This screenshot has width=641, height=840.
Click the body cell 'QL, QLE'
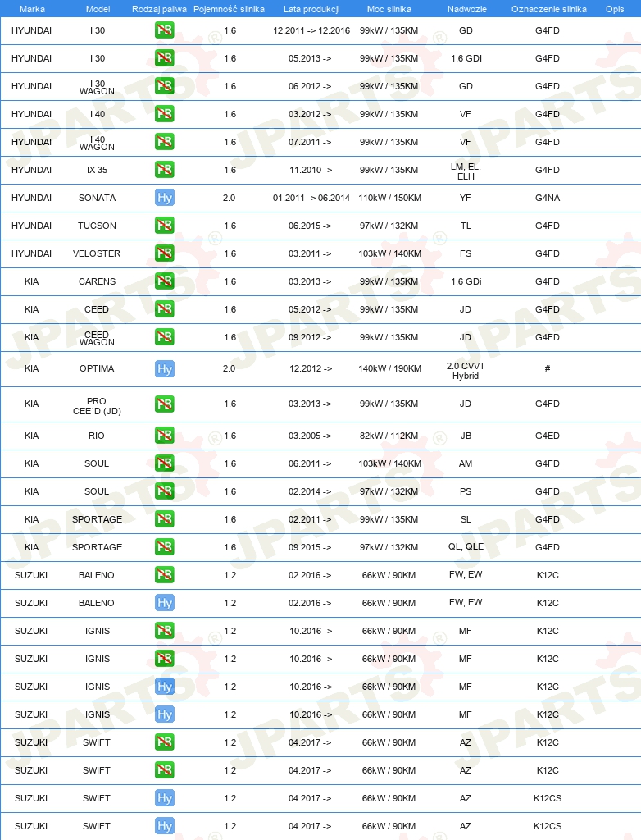466,546
